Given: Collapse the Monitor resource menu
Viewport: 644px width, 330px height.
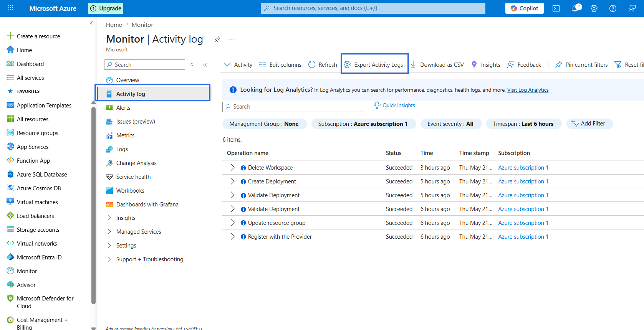Looking at the screenshot, I should tap(205, 65).
